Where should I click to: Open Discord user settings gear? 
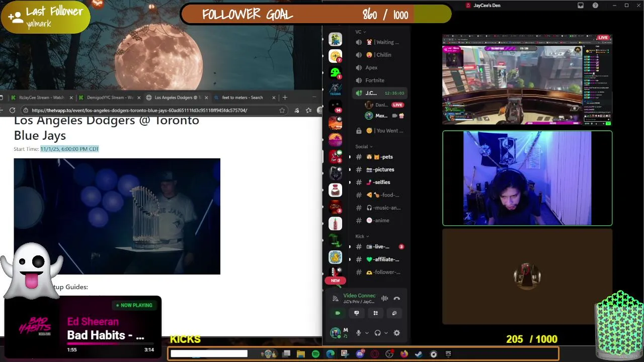click(396, 333)
